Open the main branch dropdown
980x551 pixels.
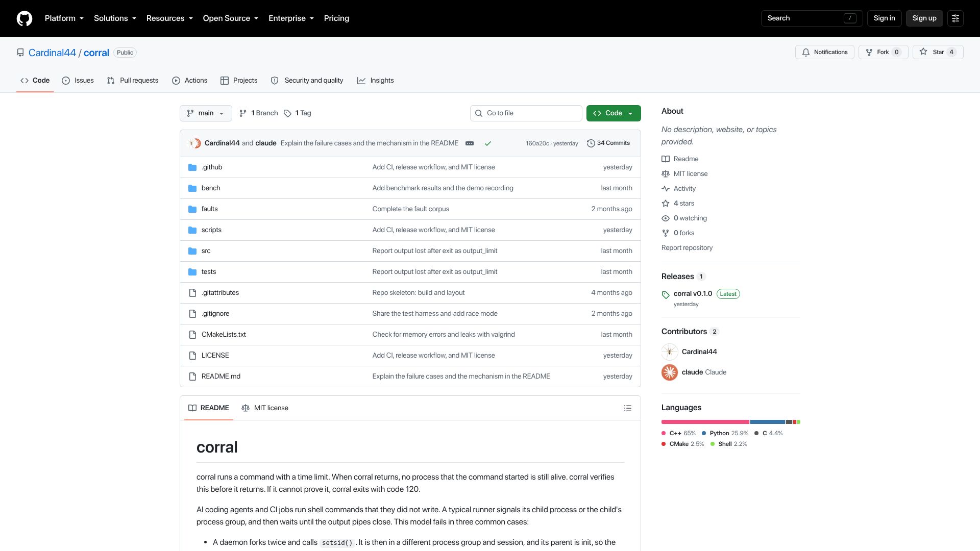206,113
